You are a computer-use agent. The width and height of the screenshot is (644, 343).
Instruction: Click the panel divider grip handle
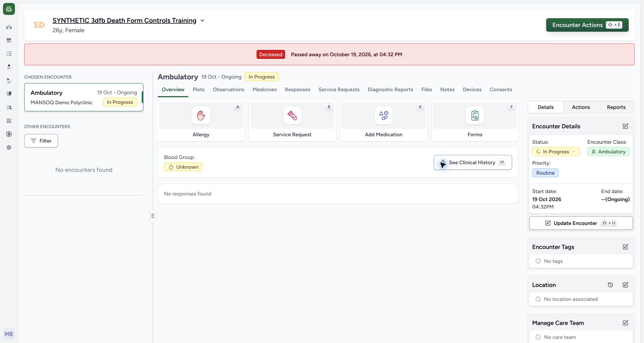[x=152, y=216]
